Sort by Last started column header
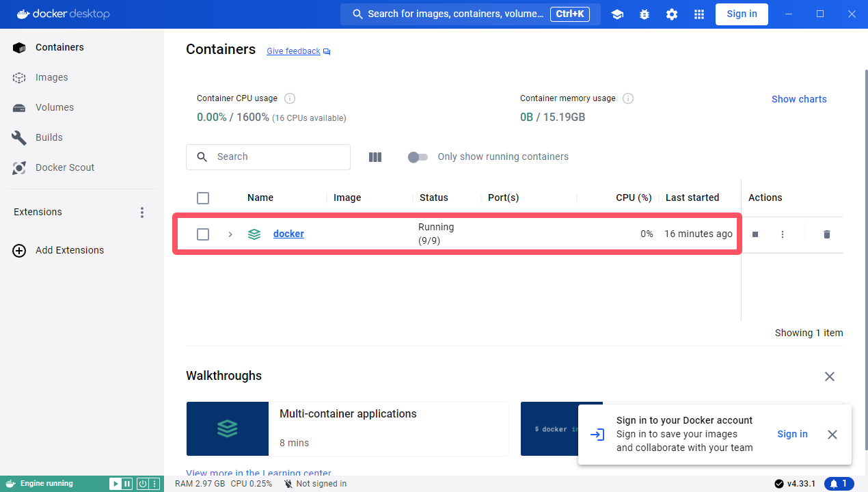 tap(692, 198)
